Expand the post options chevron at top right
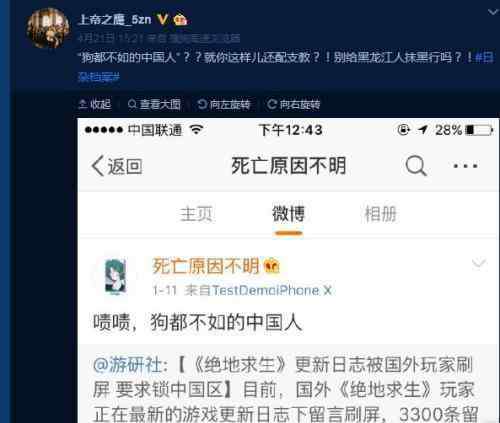This screenshot has width=500, height=423. (x=493, y=12)
